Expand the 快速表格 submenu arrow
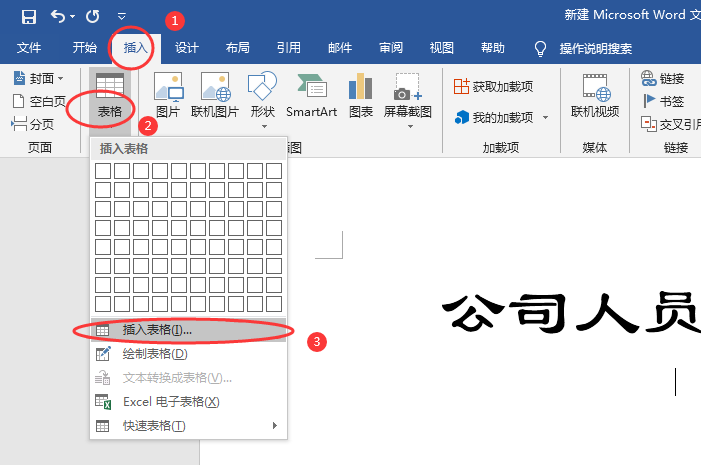The image size is (701, 465). tap(275, 426)
